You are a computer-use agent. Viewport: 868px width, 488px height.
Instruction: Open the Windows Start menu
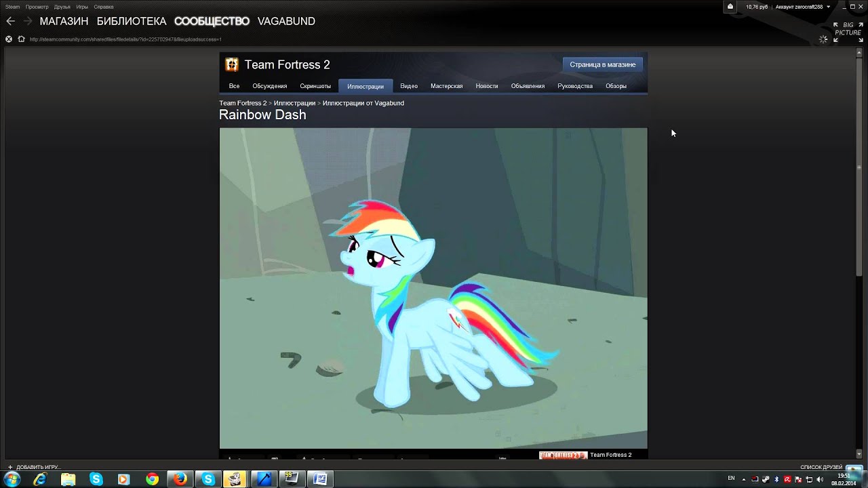pyautogui.click(x=12, y=479)
